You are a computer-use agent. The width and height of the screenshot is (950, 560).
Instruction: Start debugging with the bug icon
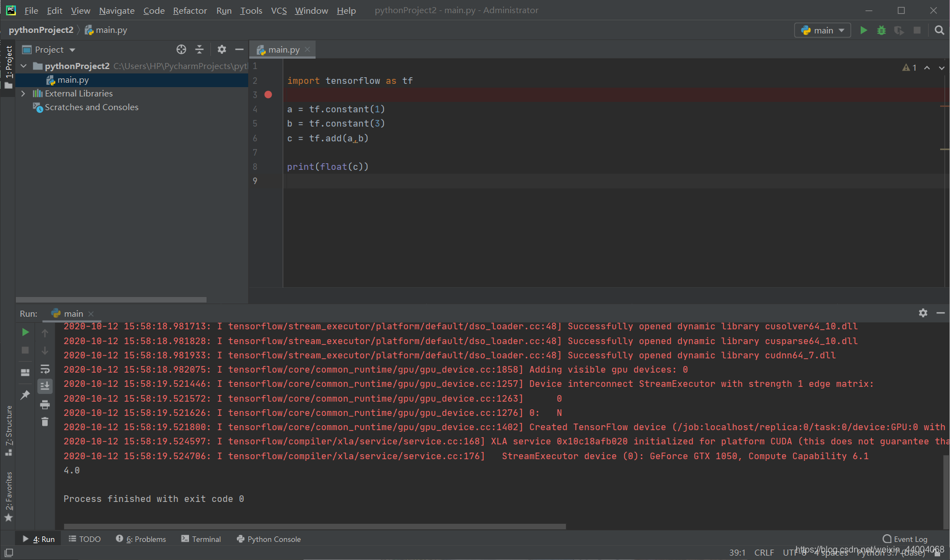(x=882, y=30)
